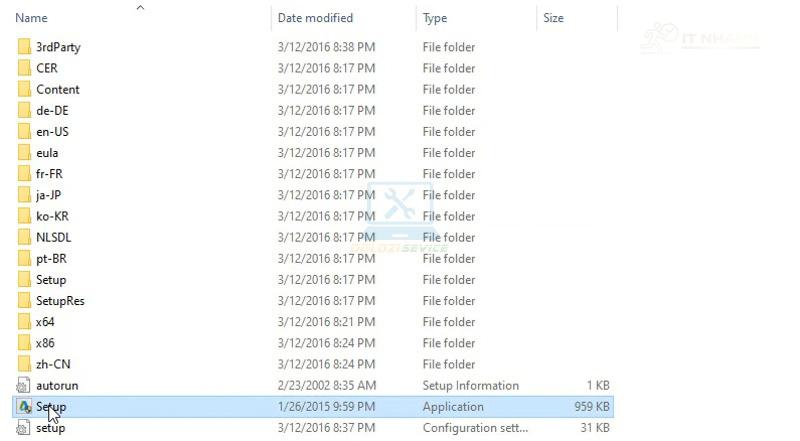Open the 3rdParty folder icon
800x441 pixels.
click(x=24, y=47)
